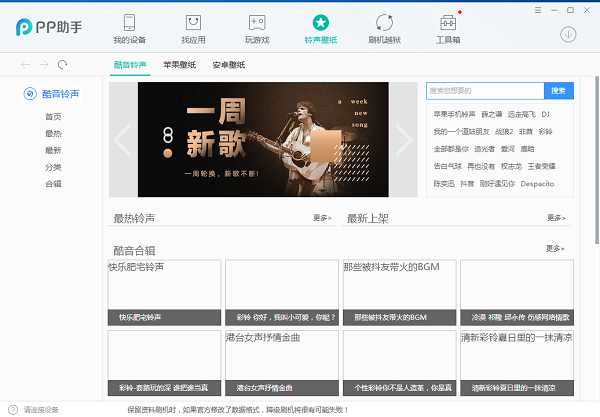This screenshot has width=600, height=417.
Task: Click the PP助手 logo
Action: point(49,27)
